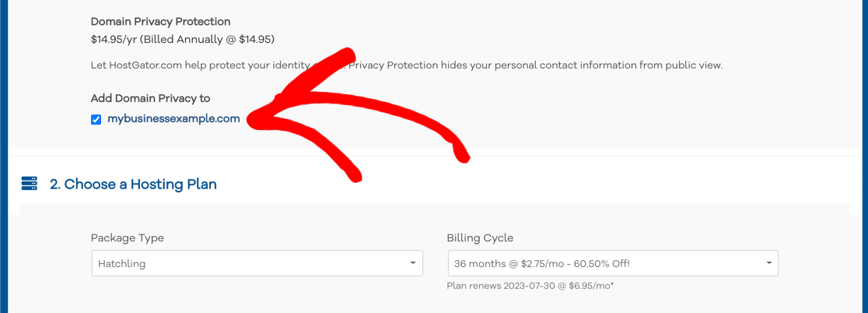Image resolution: width=868 pixels, height=313 pixels.
Task: Click the red arrowhead tip near the domain
Action: pos(252,120)
